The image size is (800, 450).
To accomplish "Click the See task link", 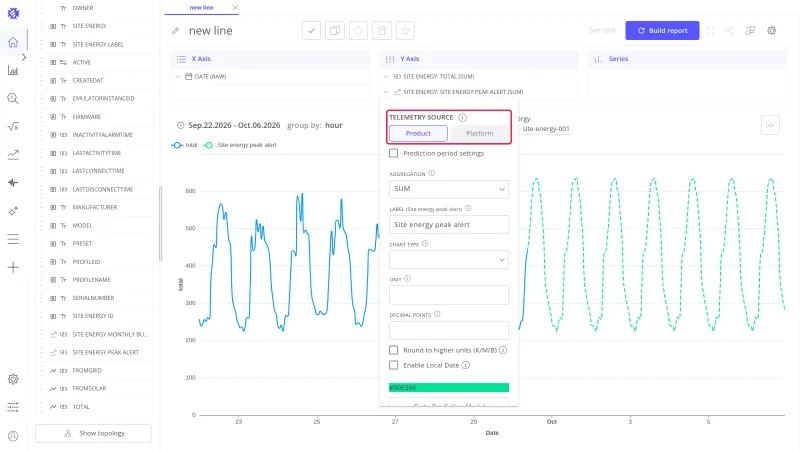I will (603, 31).
